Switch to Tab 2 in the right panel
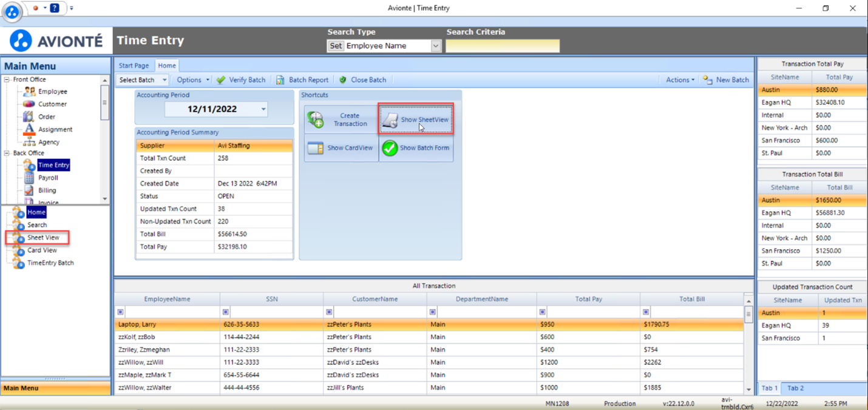Screen dimensions: 868x410 tap(795, 388)
